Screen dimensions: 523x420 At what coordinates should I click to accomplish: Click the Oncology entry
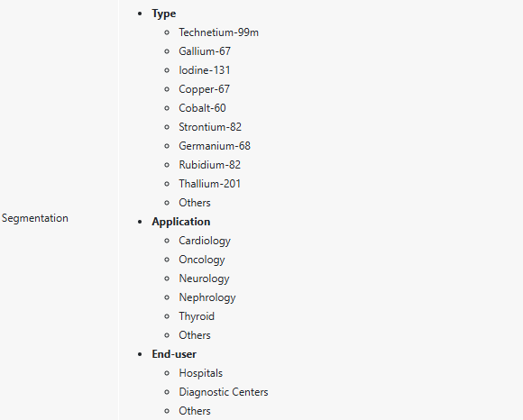coord(202,260)
